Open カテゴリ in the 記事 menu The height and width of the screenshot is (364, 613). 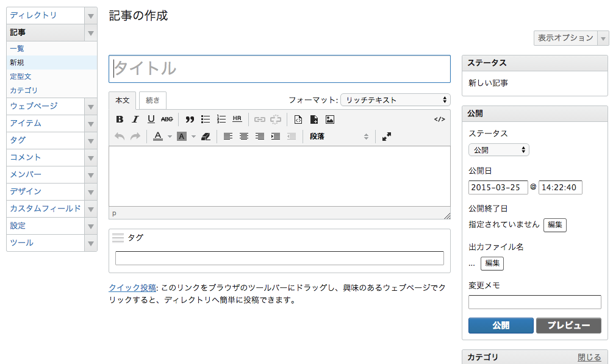coord(23,90)
